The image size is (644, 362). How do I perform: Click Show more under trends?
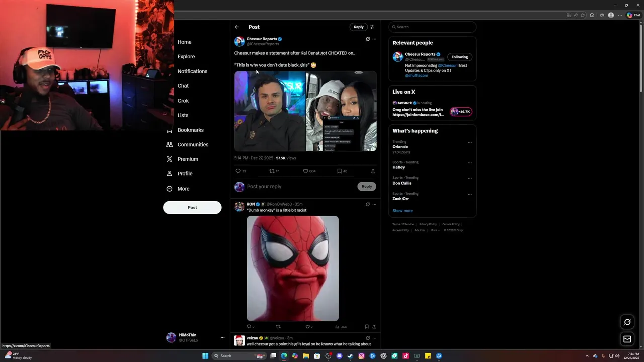(x=403, y=211)
